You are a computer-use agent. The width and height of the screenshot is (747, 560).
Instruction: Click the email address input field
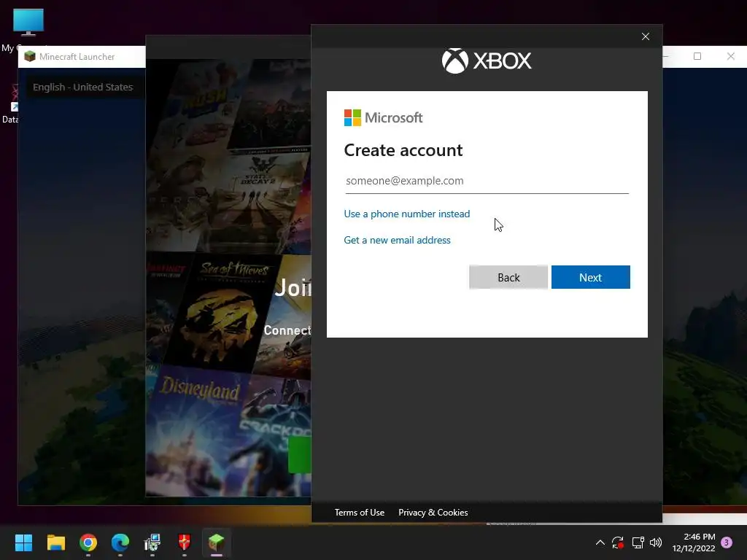click(x=487, y=181)
